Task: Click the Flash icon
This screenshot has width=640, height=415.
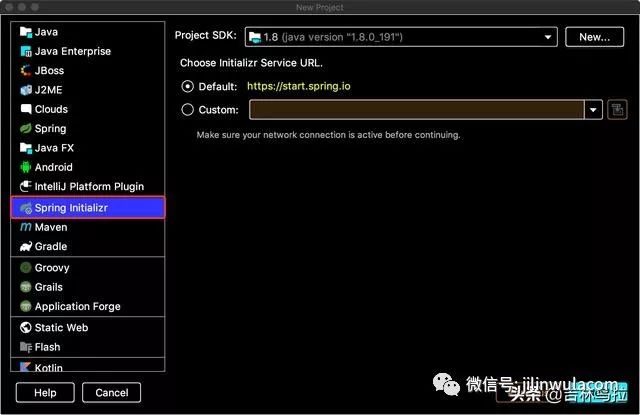Action: 26,347
